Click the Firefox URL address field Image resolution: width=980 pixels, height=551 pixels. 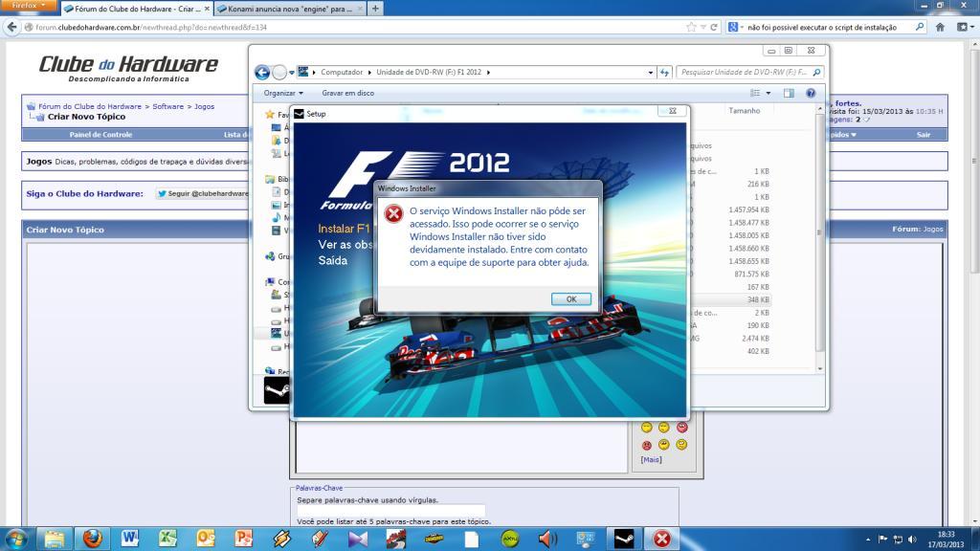point(356,28)
